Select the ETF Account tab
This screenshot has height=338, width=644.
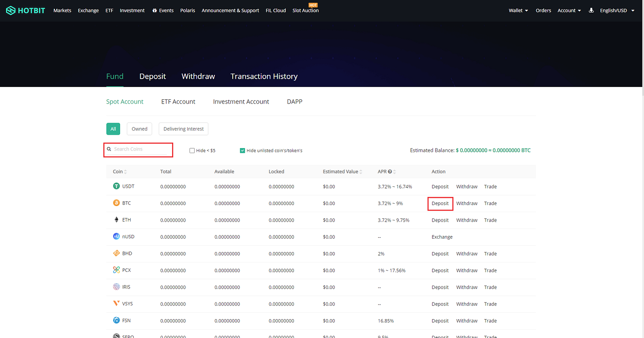tap(178, 102)
